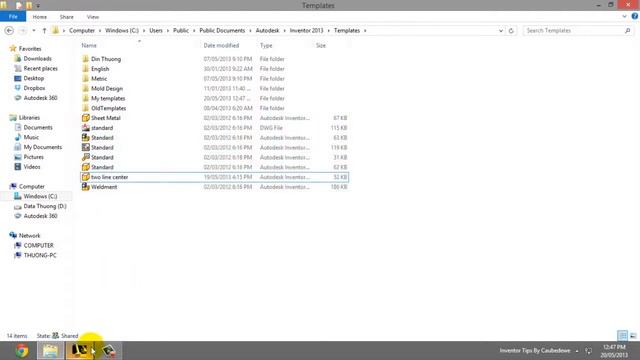Open Google Chrome from the taskbar
Image resolution: width=640 pixels, height=360 pixels.
point(22,351)
